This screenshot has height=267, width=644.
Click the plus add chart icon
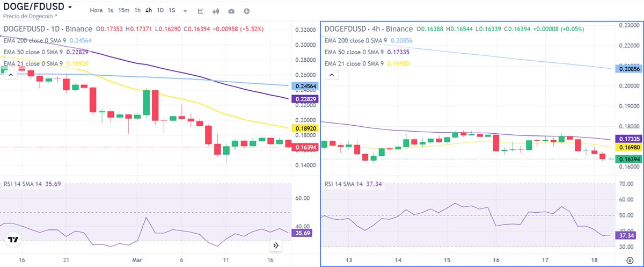pyautogui.click(x=246, y=11)
